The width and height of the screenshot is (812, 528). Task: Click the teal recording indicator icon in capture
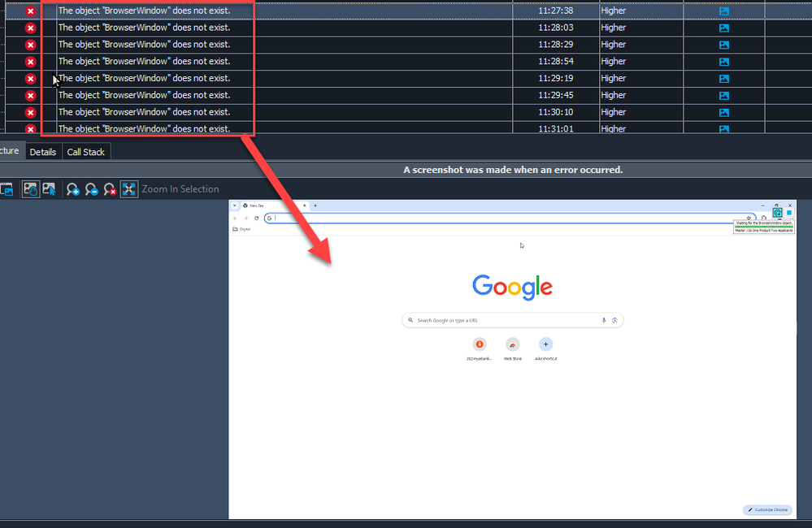pos(777,213)
